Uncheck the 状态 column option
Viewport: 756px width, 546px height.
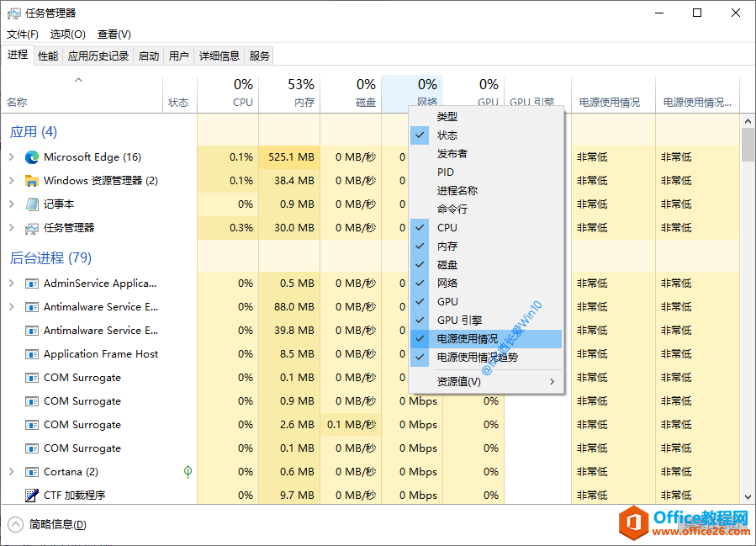447,135
